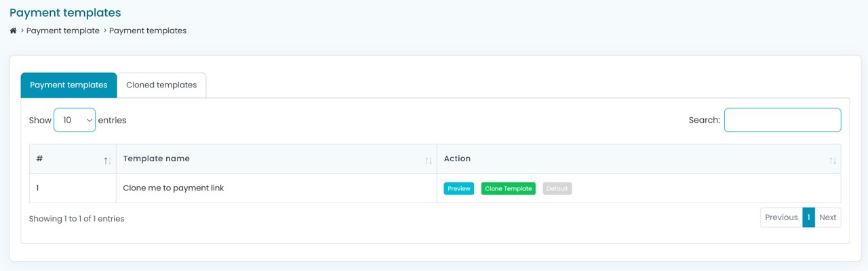Focus the Search input field
The image size is (868, 271).
782,120
